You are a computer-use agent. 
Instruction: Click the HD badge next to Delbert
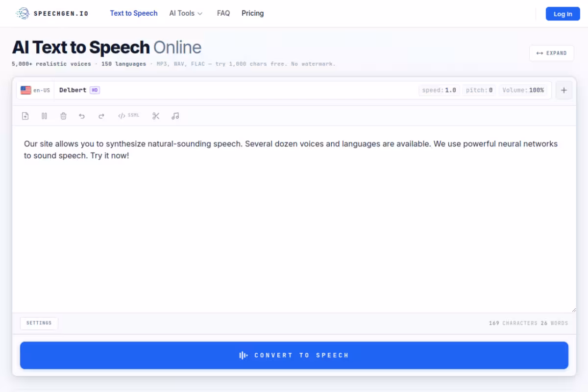(95, 90)
